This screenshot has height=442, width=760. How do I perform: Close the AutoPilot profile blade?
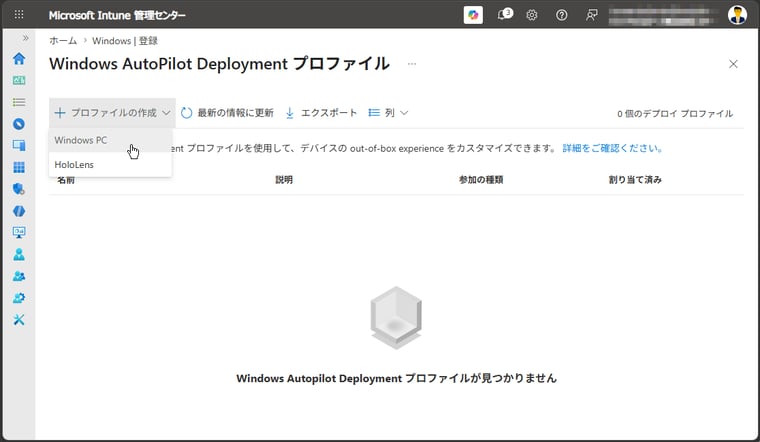click(733, 64)
